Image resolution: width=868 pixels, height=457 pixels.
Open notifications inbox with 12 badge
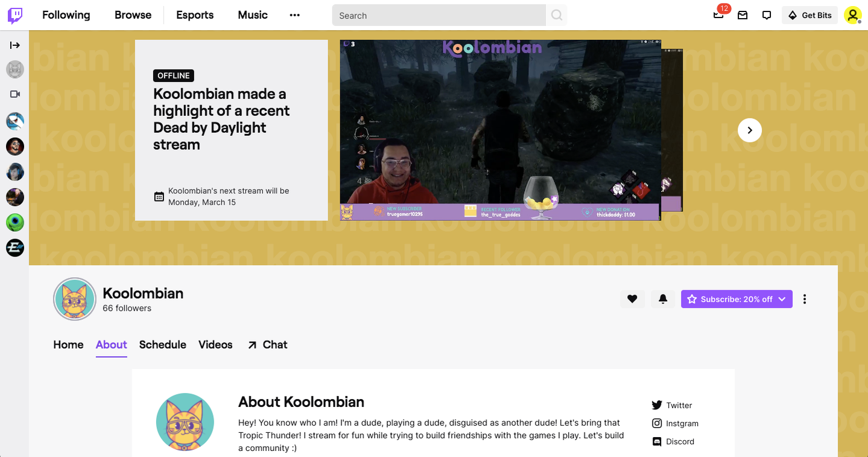point(718,15)
